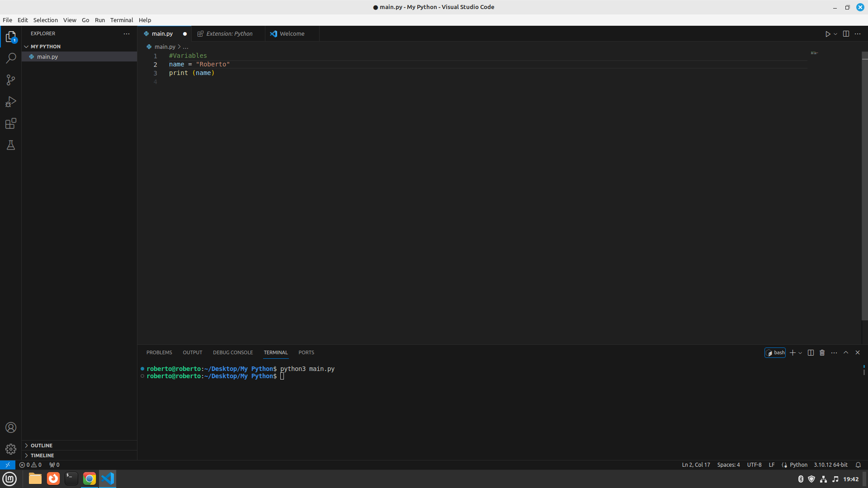Change language mode Python in status bar
Viewport: 868px width, 488px height.
coord(798,465)
